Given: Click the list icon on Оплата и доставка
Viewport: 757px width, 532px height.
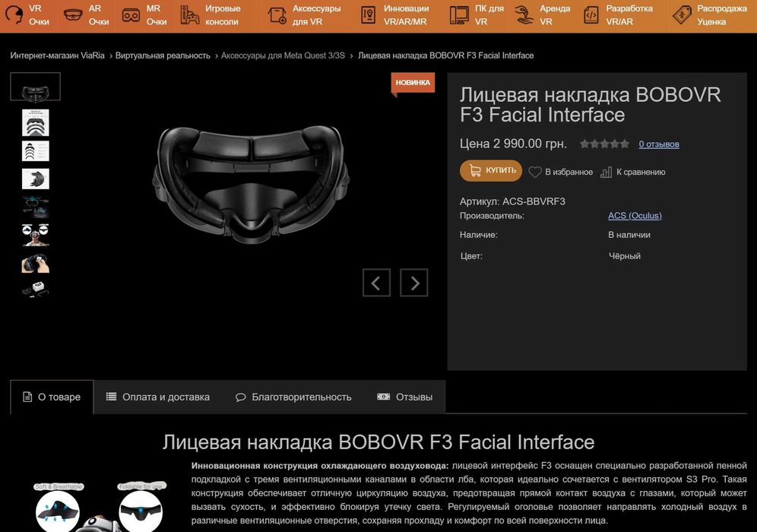Looking at the screenshot, I should coord(111,397).
